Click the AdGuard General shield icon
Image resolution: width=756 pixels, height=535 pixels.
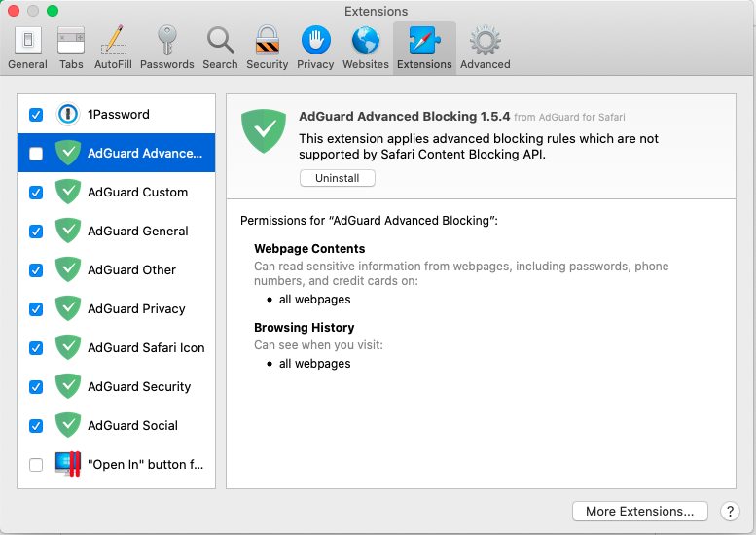[68, 231]
